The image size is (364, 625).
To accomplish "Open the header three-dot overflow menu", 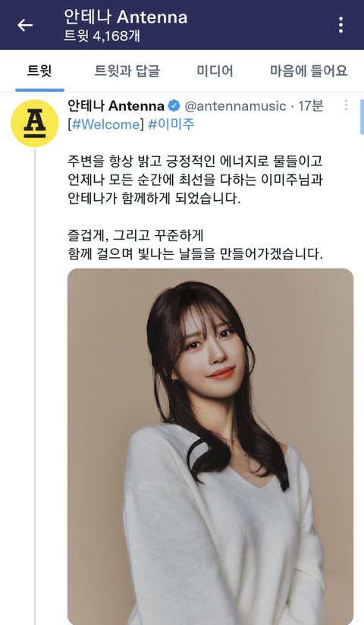I will coord(340,25).
